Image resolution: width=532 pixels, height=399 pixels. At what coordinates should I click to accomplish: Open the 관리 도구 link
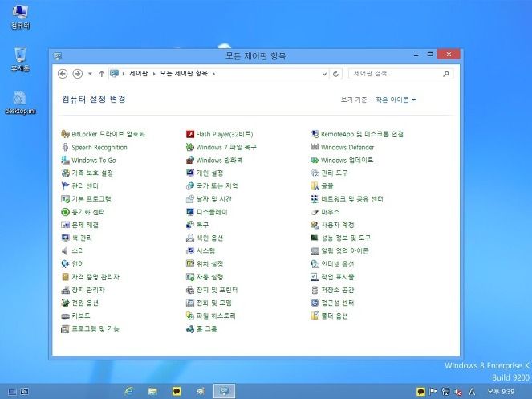[334, 173]
